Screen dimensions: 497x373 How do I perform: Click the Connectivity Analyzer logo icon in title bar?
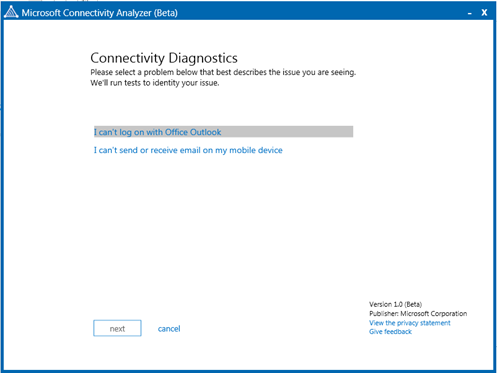click(11, 12)
